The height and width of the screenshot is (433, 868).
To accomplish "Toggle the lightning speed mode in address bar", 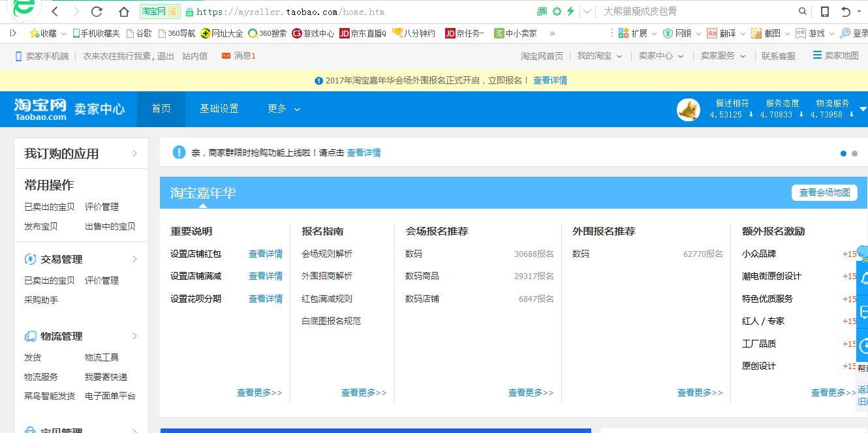I will (570, 11).
